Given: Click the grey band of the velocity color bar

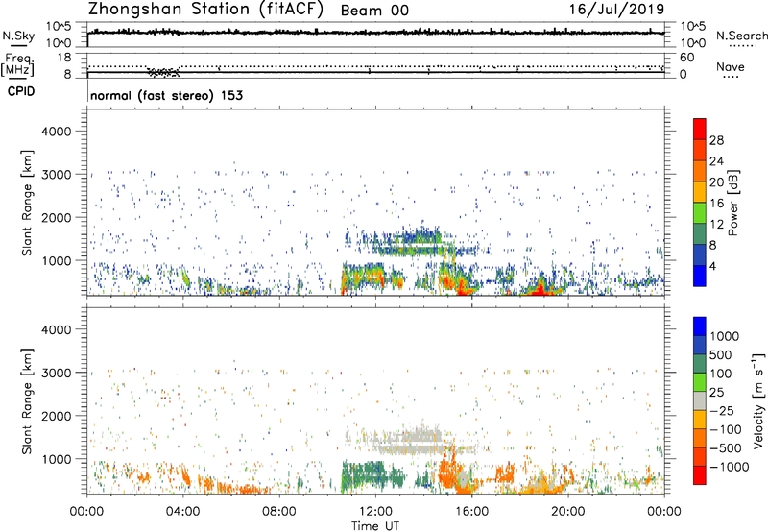Looking at the screenshot, I should (x=700, y=400).
